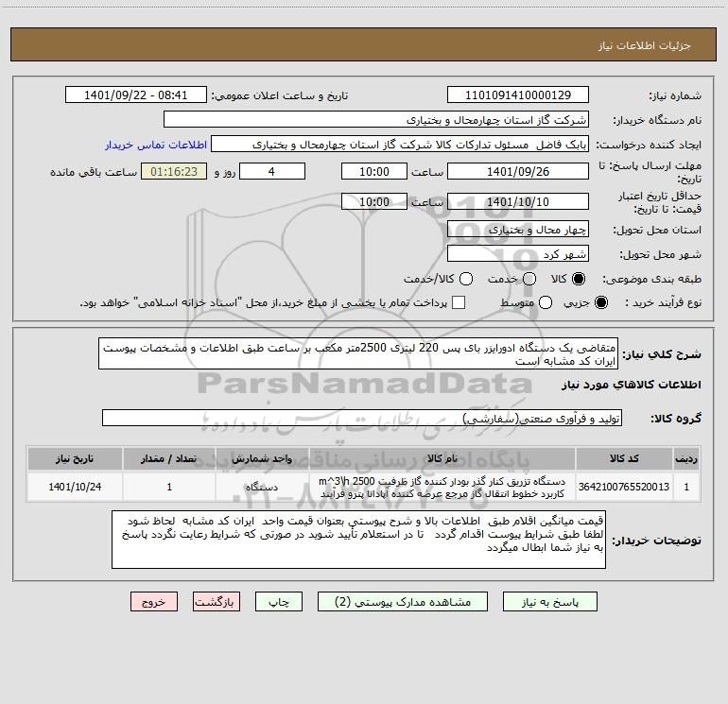Viewport: 728px width, 704px height.
Task: Click the تعداد / مقدار column header
Action: pos(169,458)
